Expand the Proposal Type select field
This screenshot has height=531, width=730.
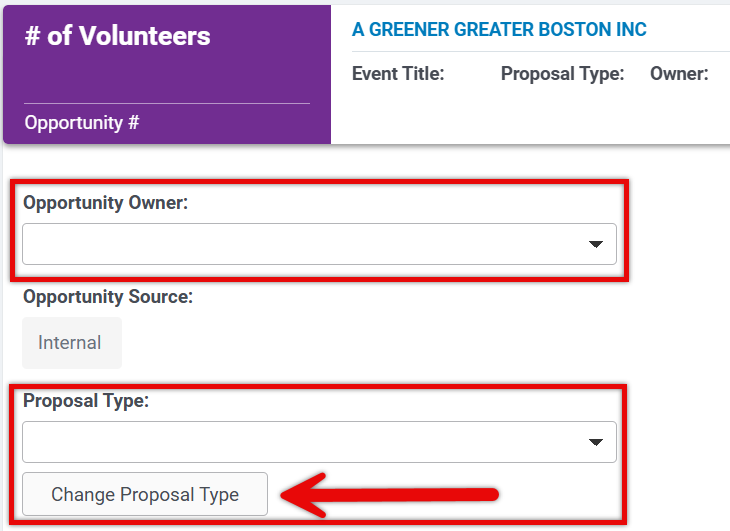click(319, 442)
